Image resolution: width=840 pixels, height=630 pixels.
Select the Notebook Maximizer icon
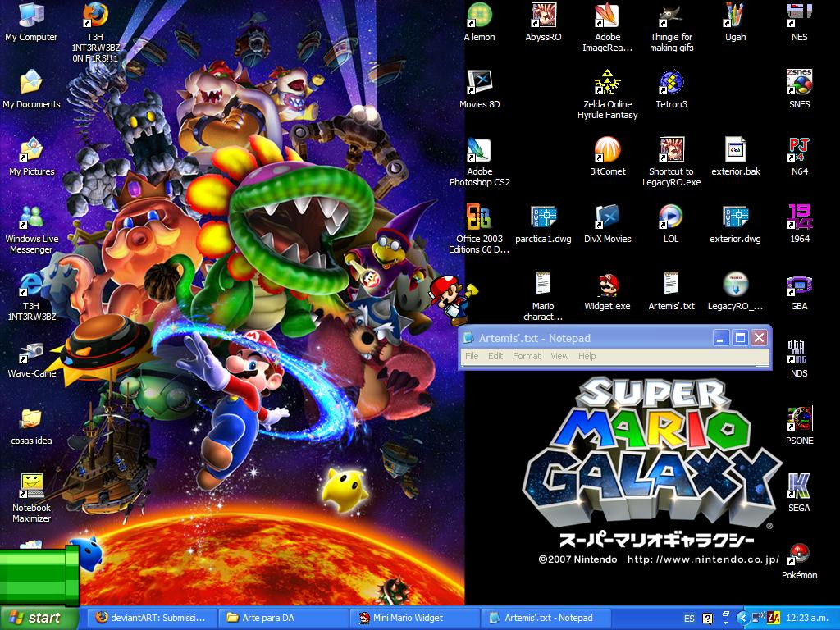coord(31,486)
